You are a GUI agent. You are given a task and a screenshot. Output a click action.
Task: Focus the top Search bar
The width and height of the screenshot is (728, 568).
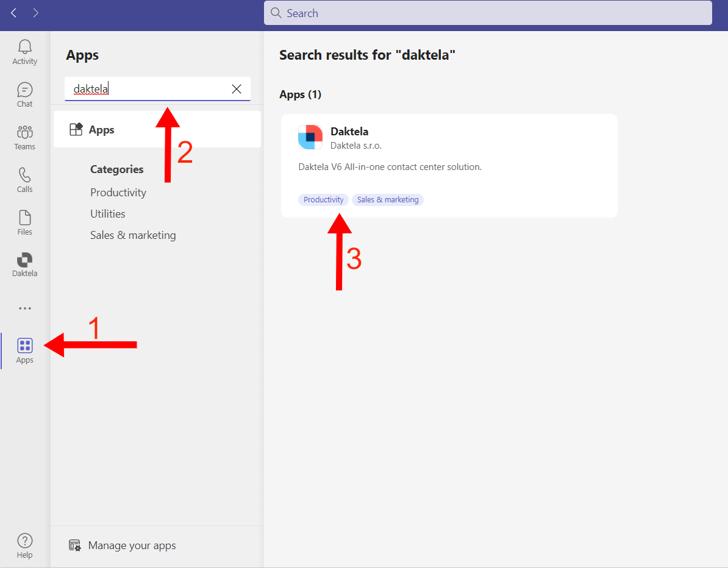coord(488,13)
